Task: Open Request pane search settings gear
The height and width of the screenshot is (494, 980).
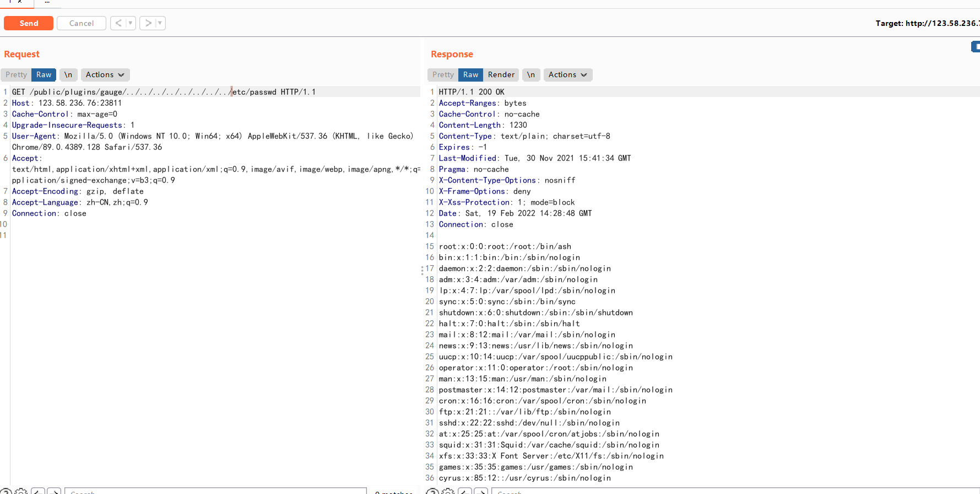Action: tap(21, 491)
